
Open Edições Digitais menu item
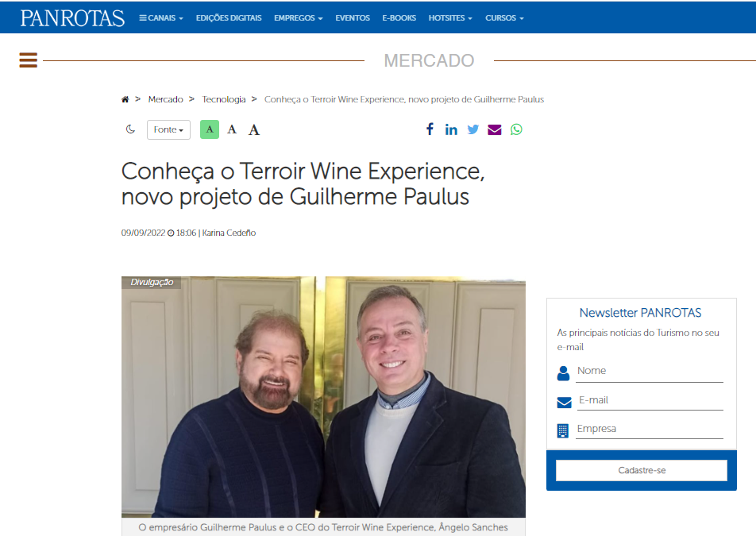pyautogui.click(x=229, y=18)
